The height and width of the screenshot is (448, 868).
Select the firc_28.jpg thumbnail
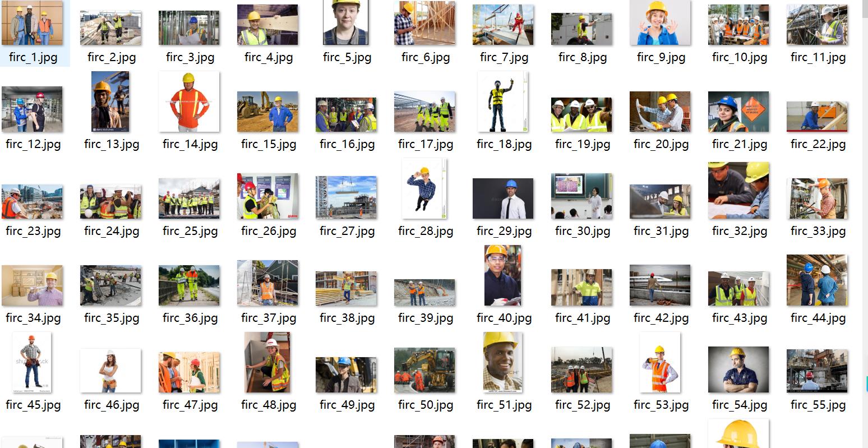[x=424, y=188]
